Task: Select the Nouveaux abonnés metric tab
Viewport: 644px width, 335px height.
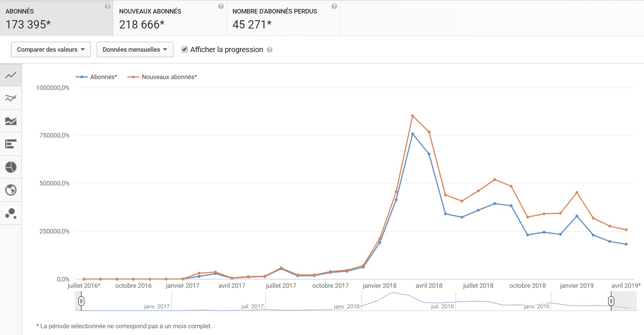Action: point(170,18)
